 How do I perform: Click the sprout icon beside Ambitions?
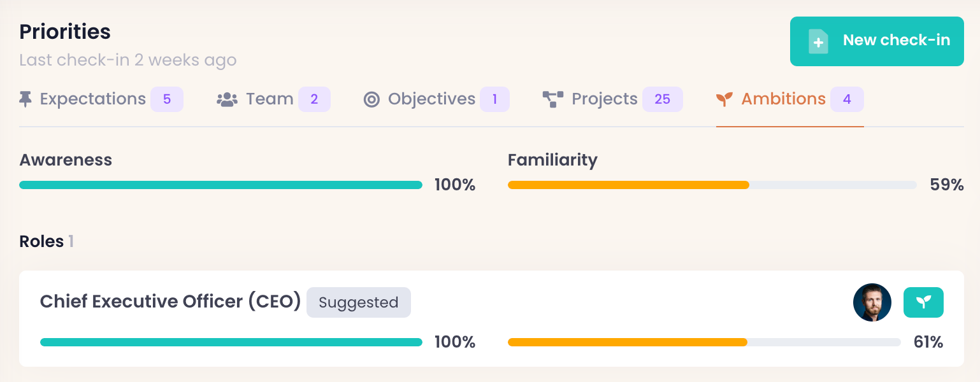724,99
